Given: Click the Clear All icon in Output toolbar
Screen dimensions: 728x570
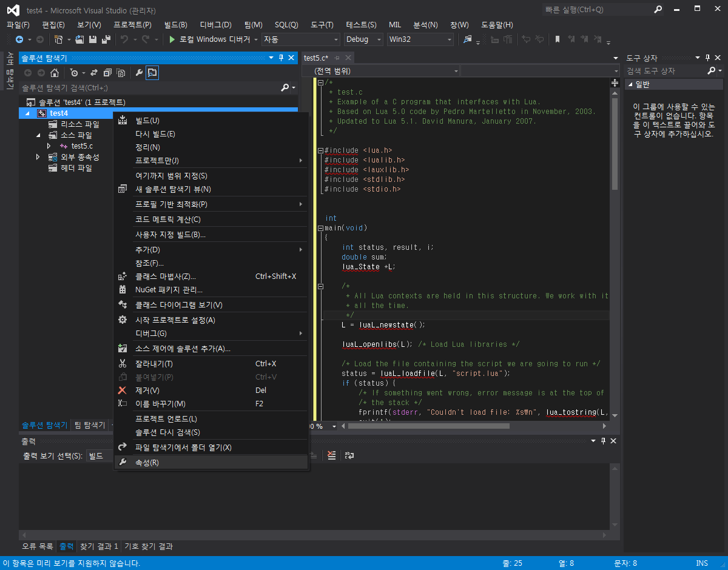Looking at the screenshot, I should click(331, 455).
